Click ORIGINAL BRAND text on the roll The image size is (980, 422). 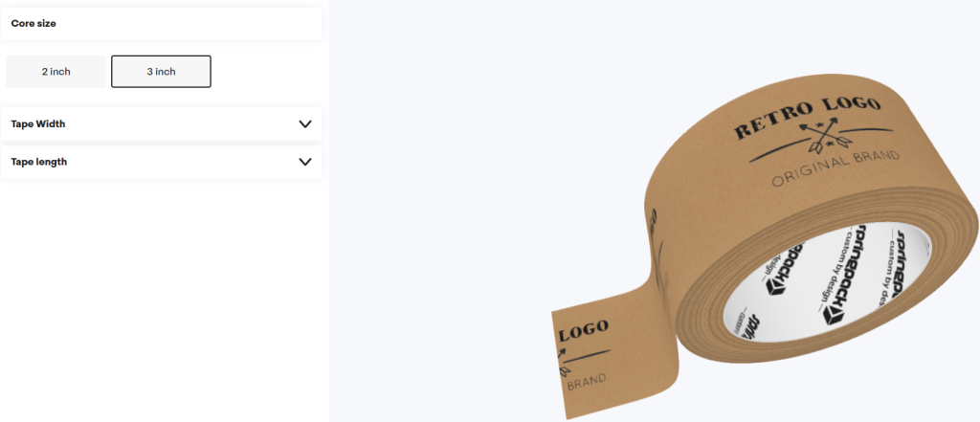click(x=835, y=168)
